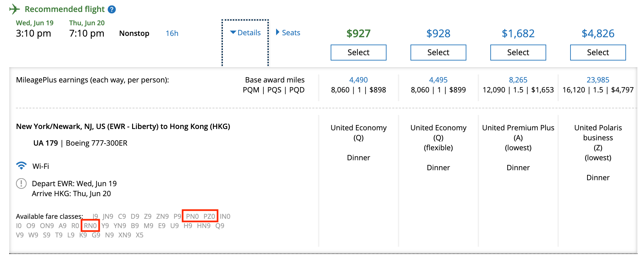
Task: Click the $927 price heading
Action: (358, 33)
